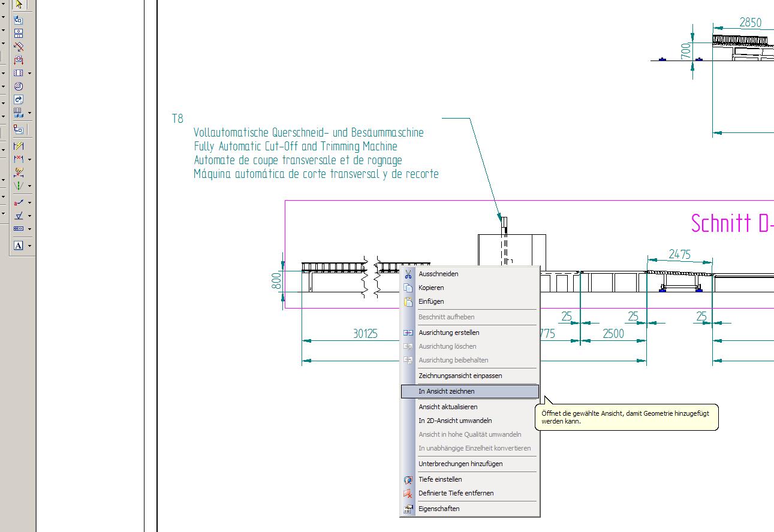Select the 2500 dimension value
This screenshot has height=532, width=774.
pos(613,334)
